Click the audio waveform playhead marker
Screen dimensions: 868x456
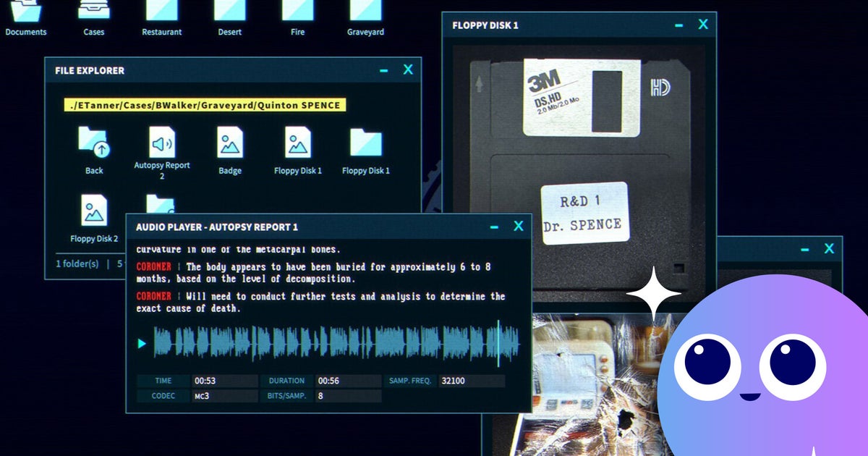tap(498, 343)
